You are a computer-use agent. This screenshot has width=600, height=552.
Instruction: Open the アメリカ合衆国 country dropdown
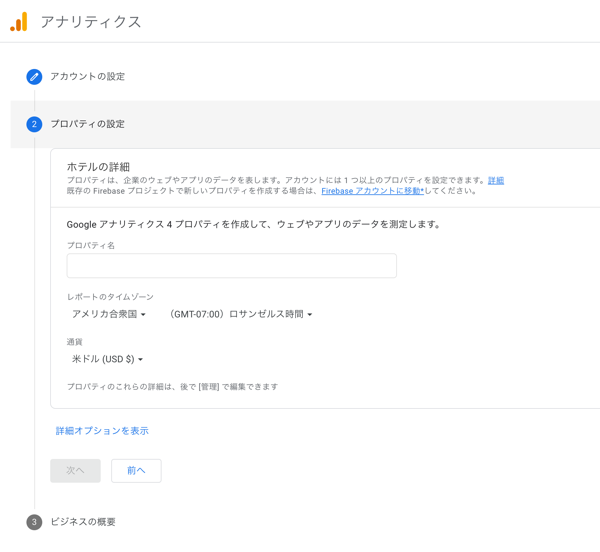[109, 314]
